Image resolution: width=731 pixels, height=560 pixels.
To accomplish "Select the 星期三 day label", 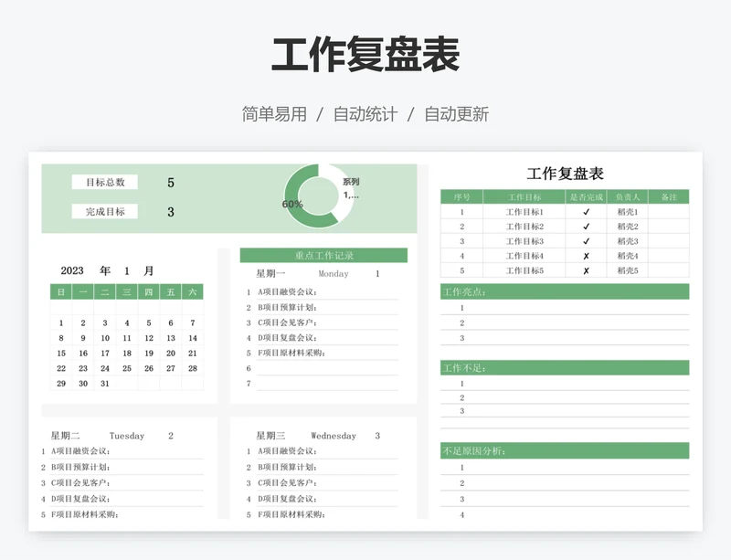I will click(270, 436).
